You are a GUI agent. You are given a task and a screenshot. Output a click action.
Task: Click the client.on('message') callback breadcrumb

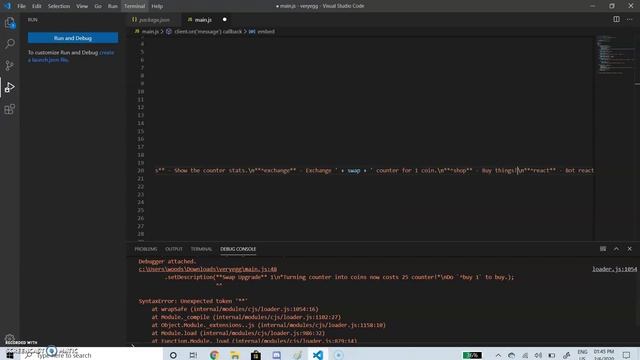click(208, 31)
